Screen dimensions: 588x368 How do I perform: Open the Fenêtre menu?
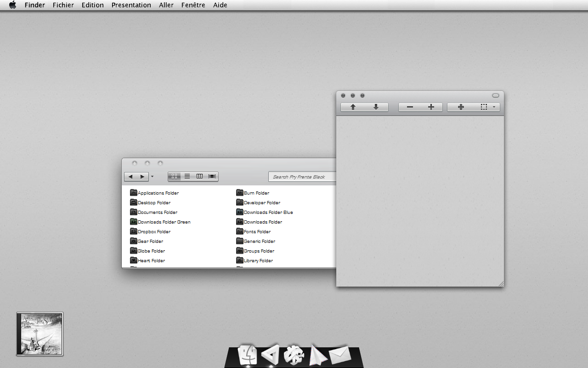[193, 5]
